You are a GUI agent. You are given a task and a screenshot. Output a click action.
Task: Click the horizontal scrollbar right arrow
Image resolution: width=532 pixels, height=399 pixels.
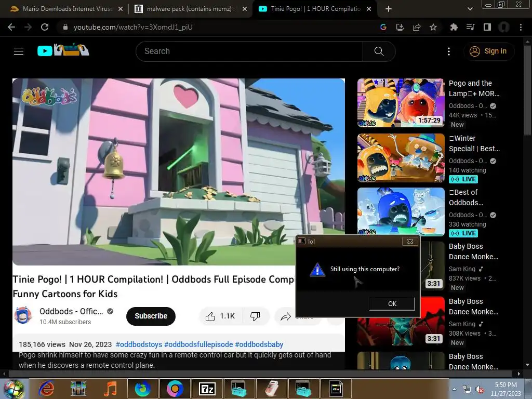tap(518, 374)
